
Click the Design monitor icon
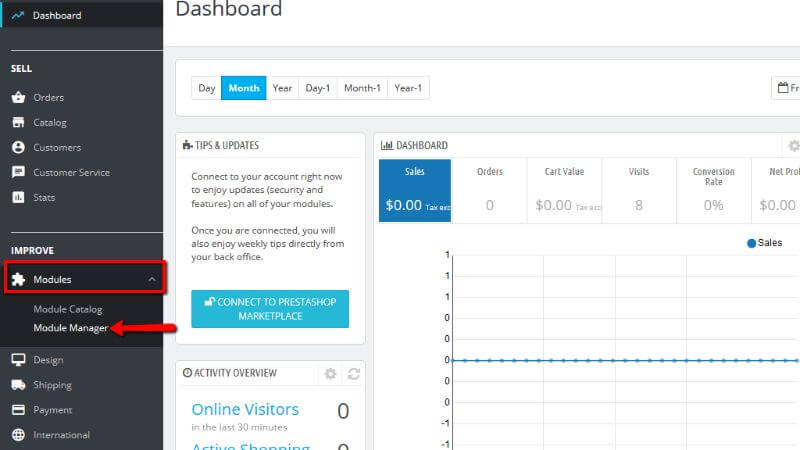[x=18, y=360]
